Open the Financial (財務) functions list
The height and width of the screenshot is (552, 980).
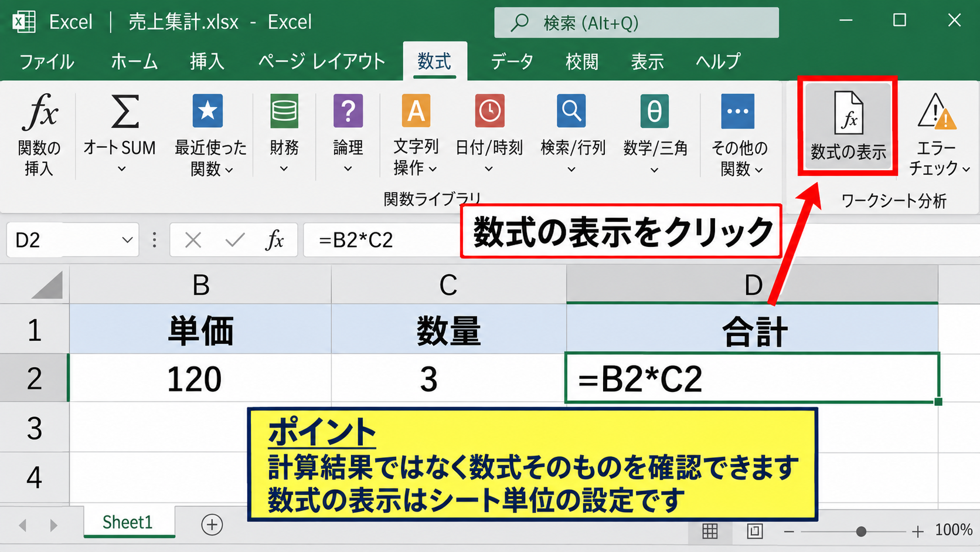284,134
